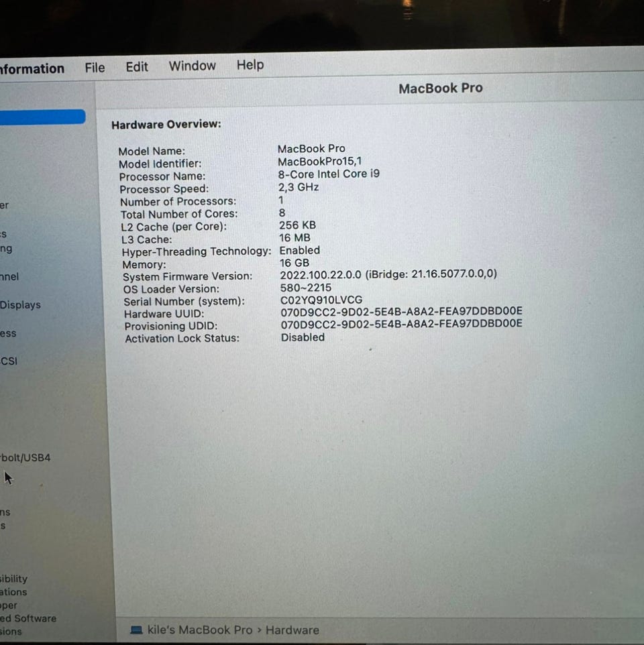Select the "256 KB" L2 cache value

click(x=298, y=225)
